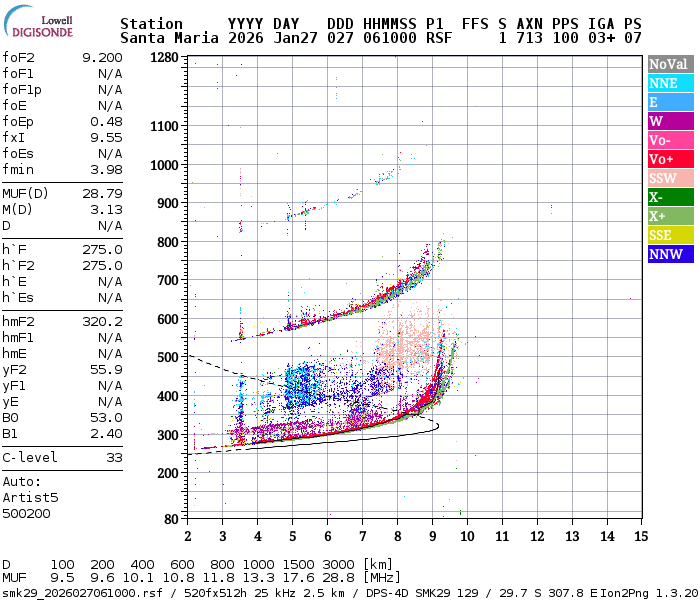Click the Santa Maria station name
This screenshot has width=700, height=600.
(x=169, y=38)
